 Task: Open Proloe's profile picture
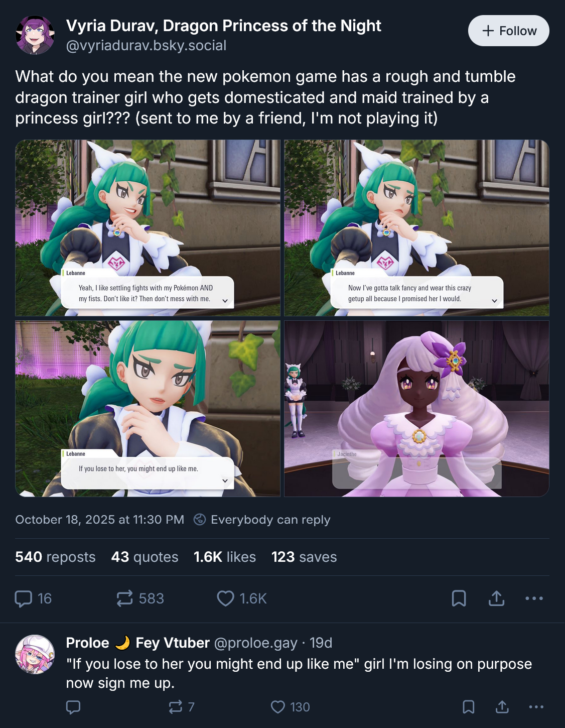point(35,654)
